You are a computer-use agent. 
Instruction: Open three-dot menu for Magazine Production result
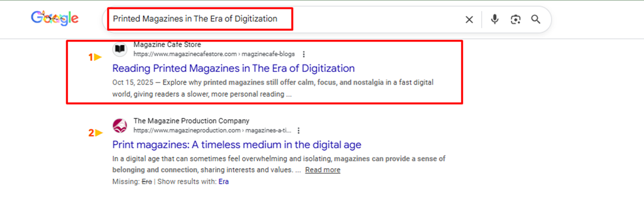(299, 131)
